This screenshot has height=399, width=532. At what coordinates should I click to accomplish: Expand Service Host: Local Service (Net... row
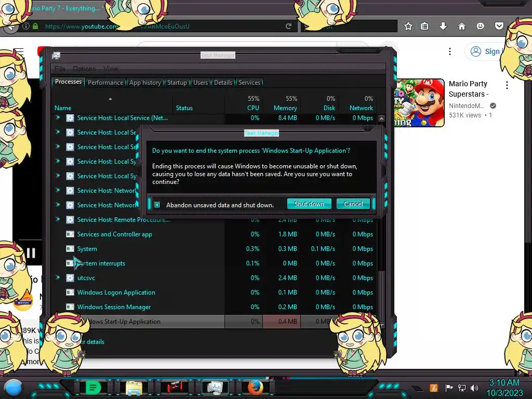coord(58,118)
